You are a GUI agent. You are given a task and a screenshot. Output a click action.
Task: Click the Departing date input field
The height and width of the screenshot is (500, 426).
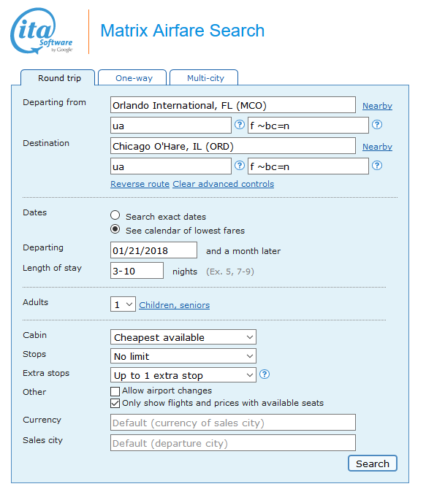point(154,250)
